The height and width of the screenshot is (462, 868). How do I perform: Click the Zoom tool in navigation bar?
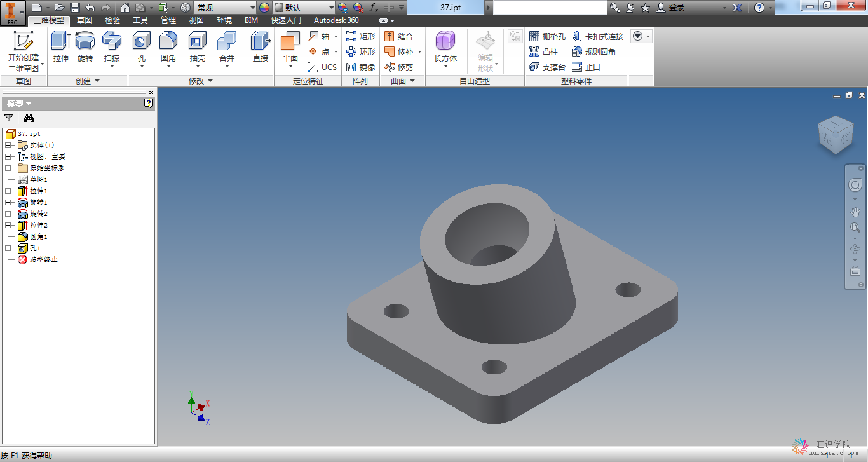pyautogui.click(x=855, y=228)
